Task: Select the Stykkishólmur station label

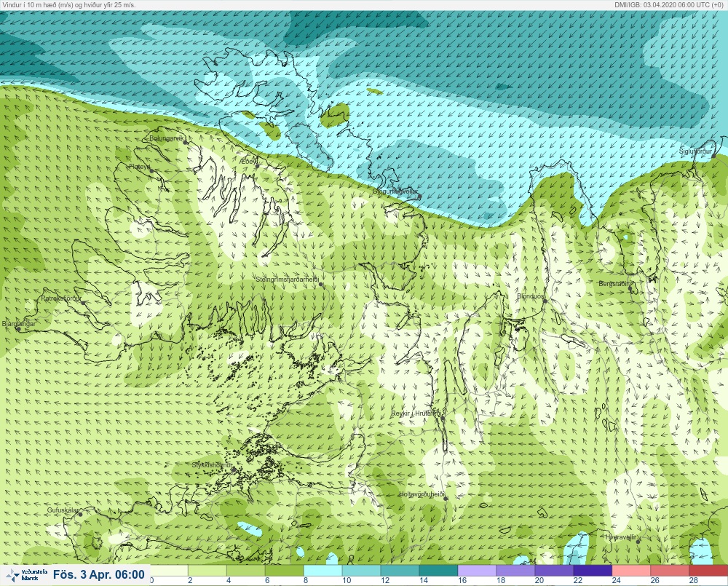Action: click(212, 465)
